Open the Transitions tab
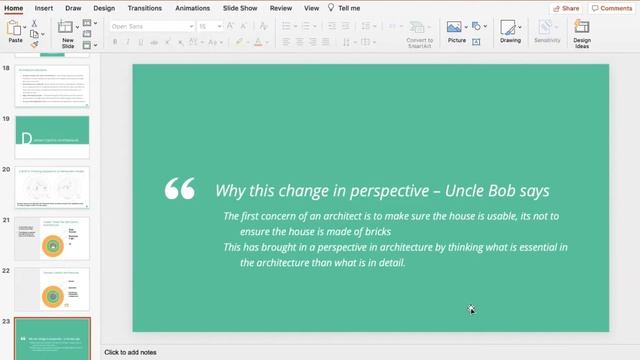The image size is (640, 360). [x=145, y=8]
